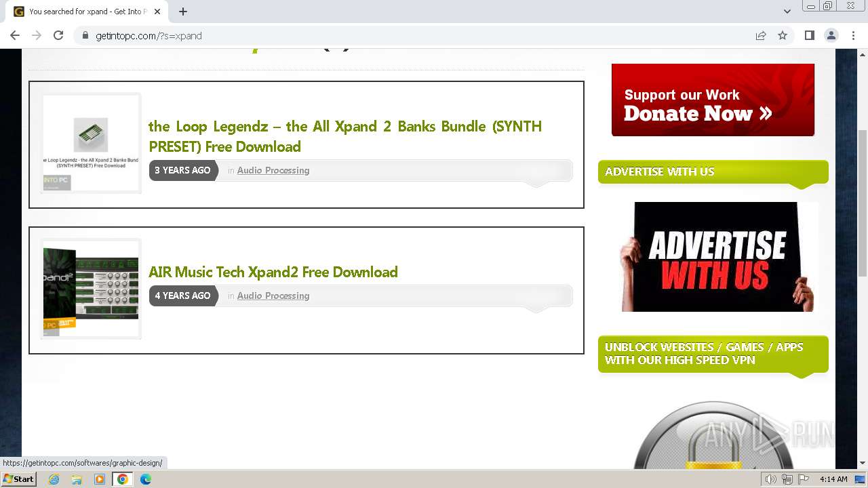
Task: Click the Donate Now banner
Action: [x=713, y=100]
